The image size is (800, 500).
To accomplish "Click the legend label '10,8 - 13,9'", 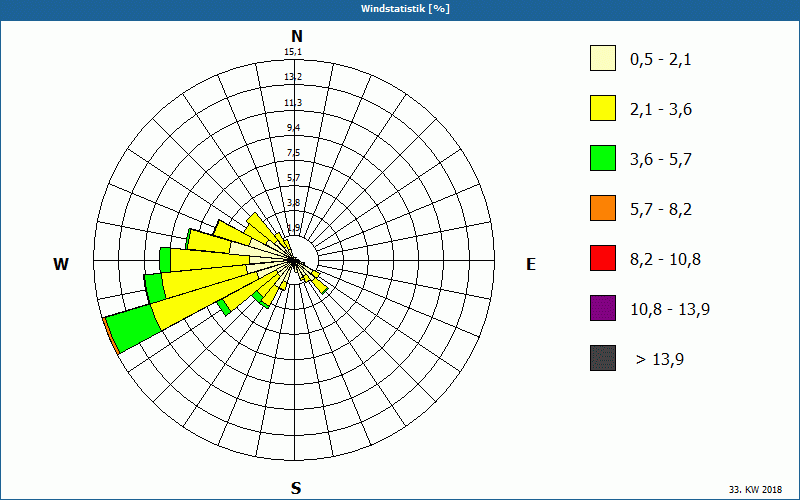I will click(x=670, y=310).
